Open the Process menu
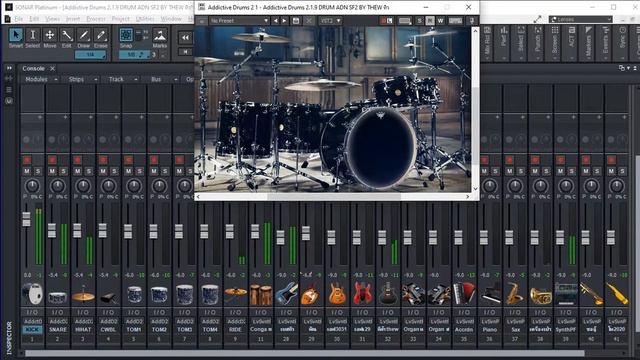 pyautogui.click(x=96, y=19)
